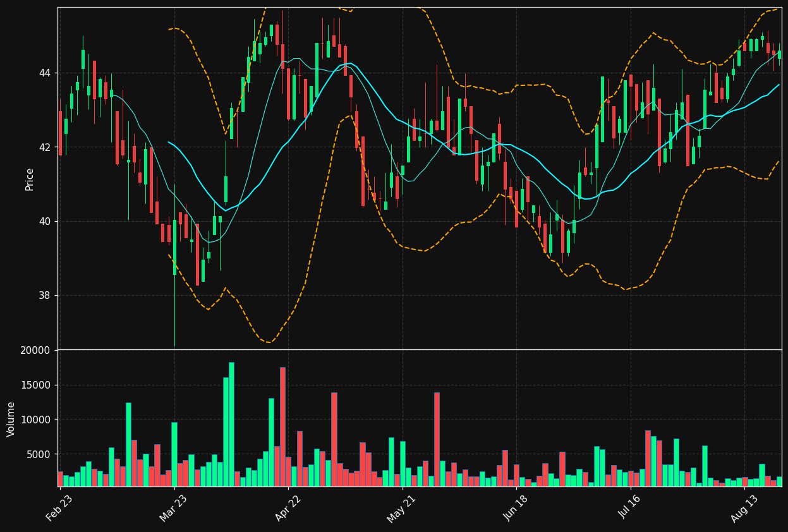Click the 'May 21' date label
The height and width of the screenshot is (532, 788).
(x=401, y=507)
